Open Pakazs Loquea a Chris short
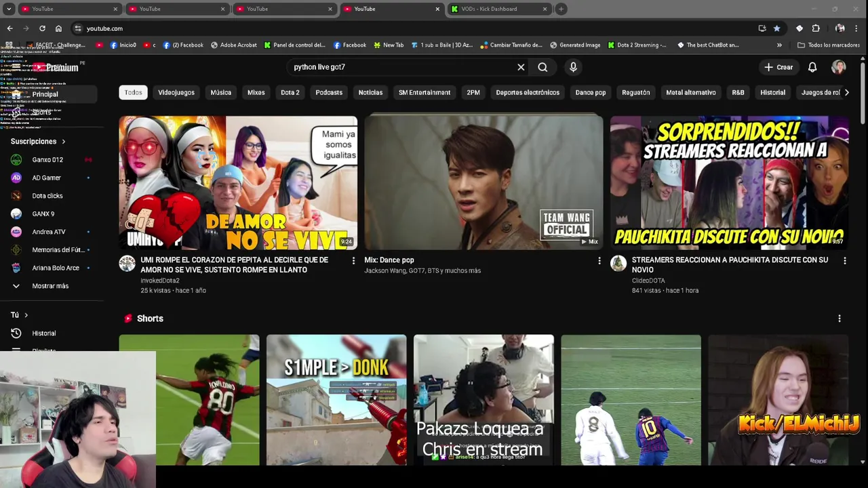This screenshot has height=488, width=868. pos(484,400)
